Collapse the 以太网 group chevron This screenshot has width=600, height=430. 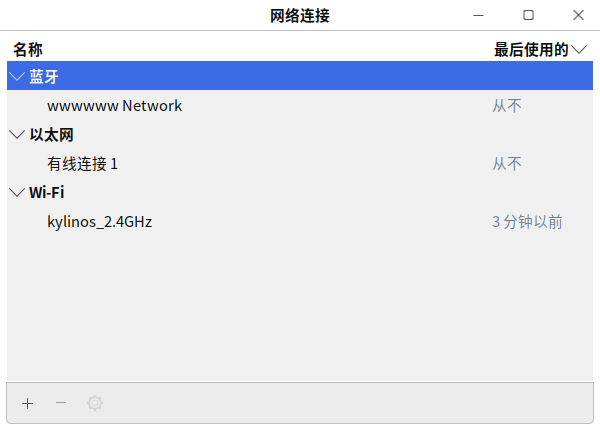point(17,135)
